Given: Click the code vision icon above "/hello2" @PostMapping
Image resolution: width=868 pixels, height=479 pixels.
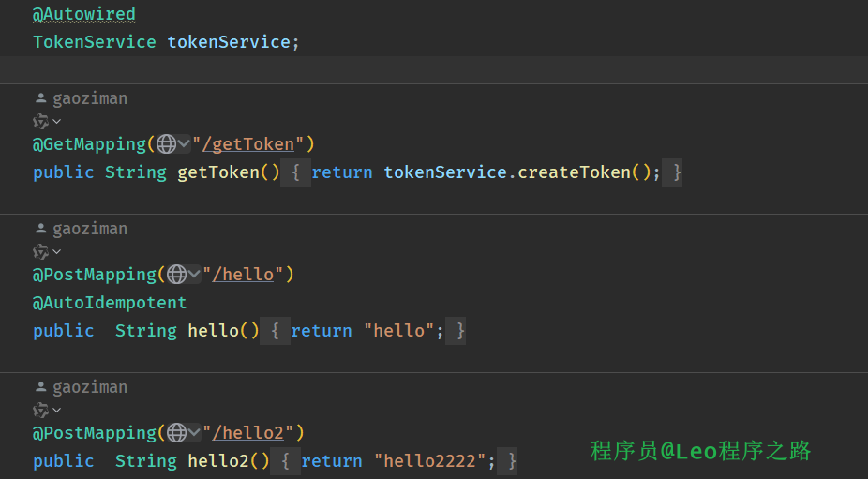Looking at the screenshot, I should point(41,410).
